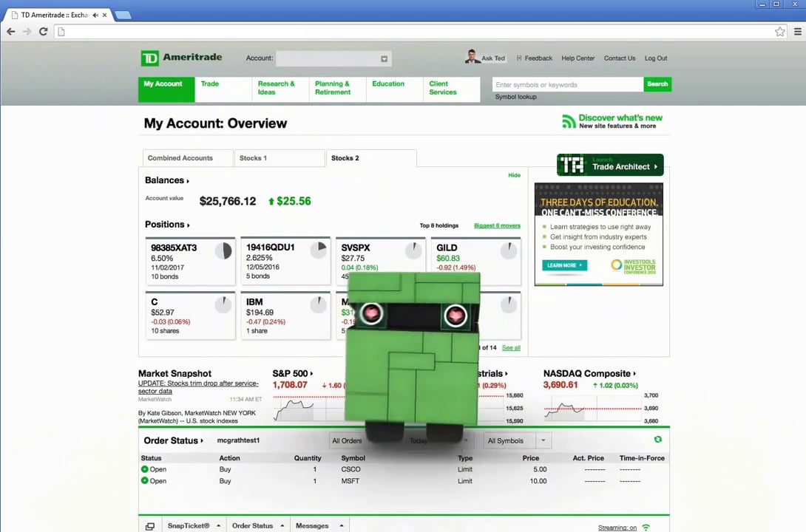Expand the Balances section
The height and width of the screenshot is (532, 806).
point(167,180)
